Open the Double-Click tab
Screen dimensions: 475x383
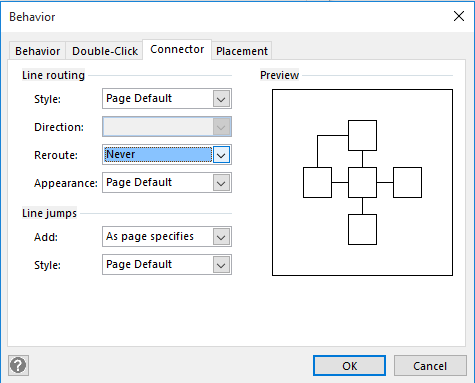click(105, 51)
